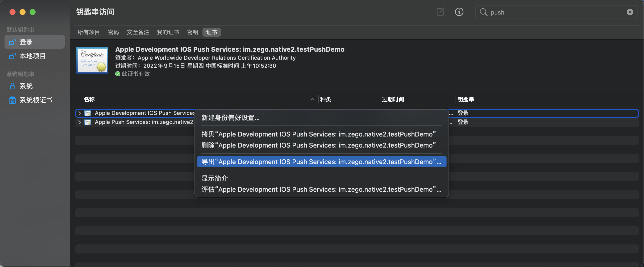Image resolution: width=644 pixels, height=267 pixels.
Task: Click into the search field containing push
Action: point(556,12)
